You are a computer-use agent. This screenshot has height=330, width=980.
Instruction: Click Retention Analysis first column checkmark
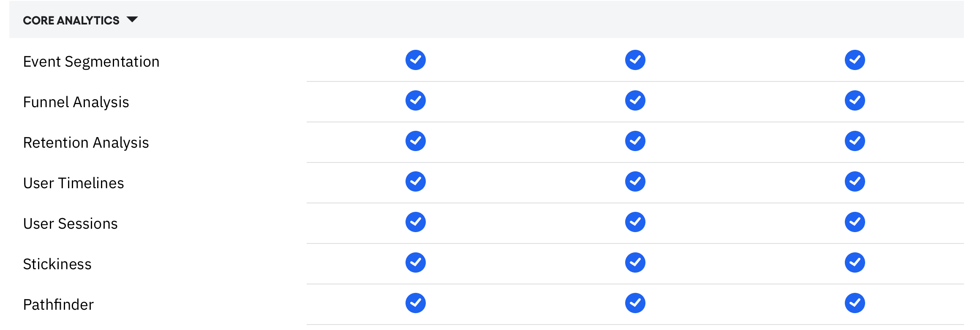coord(415,141)
